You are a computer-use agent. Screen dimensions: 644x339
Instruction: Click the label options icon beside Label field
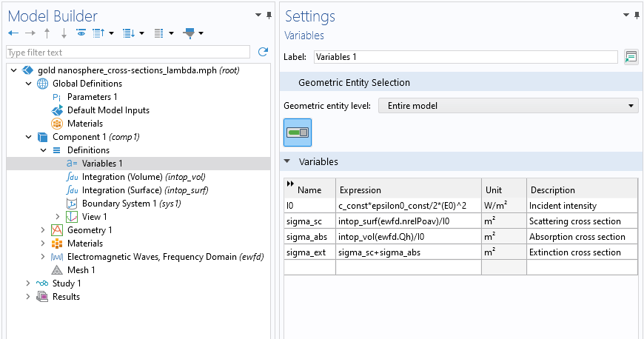coord(631,57)
